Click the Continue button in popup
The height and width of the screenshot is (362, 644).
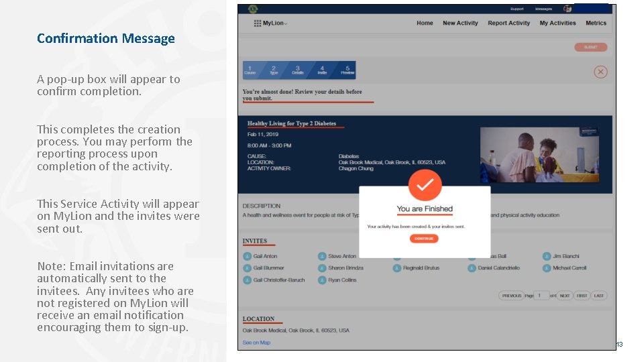click(x=424, y=239)
